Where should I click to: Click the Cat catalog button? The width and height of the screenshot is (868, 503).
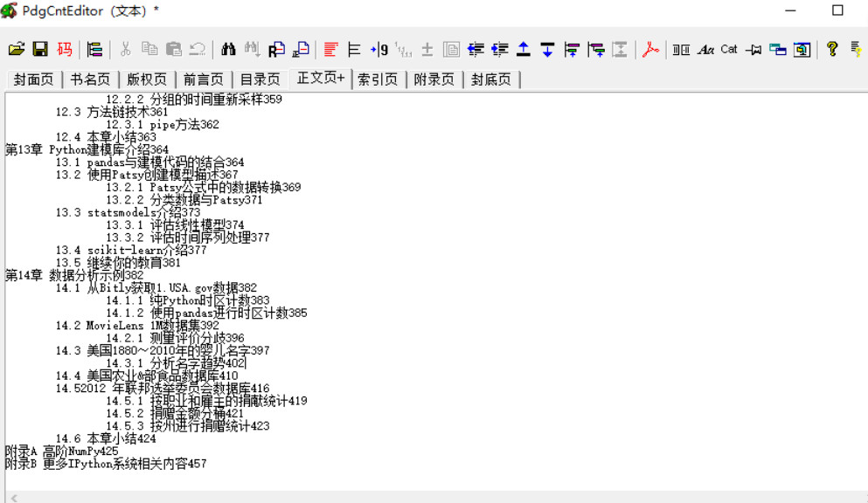(729, 49)
